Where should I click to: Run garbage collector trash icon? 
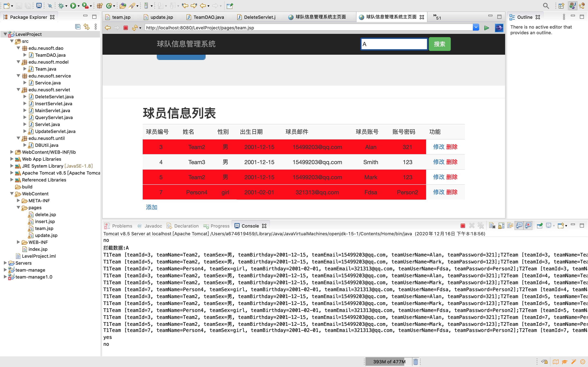pyautogui.click(x=415, y=362)
